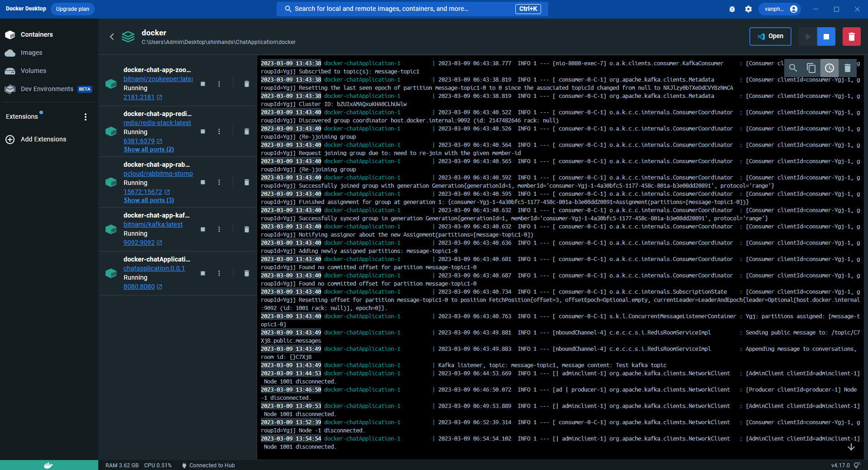868x470 pixels.
Task: Open chatapplication:0.0.1 image link
Action: 154,268
